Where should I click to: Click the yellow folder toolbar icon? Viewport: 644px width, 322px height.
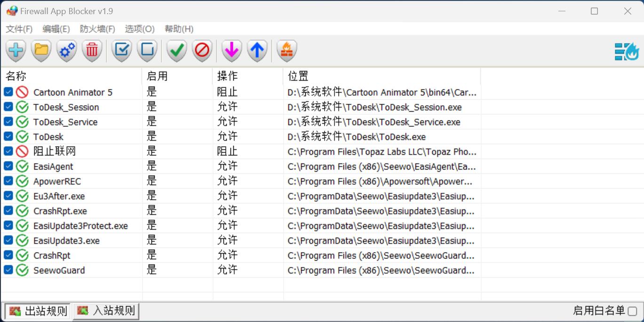[x=42, y=50]
